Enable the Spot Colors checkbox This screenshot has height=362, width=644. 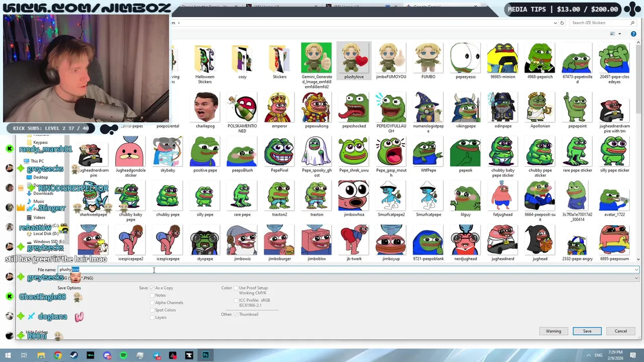(x=152, y=310)
